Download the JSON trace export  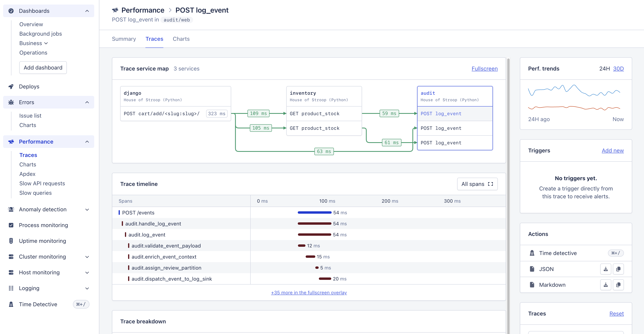pos(606,269)
